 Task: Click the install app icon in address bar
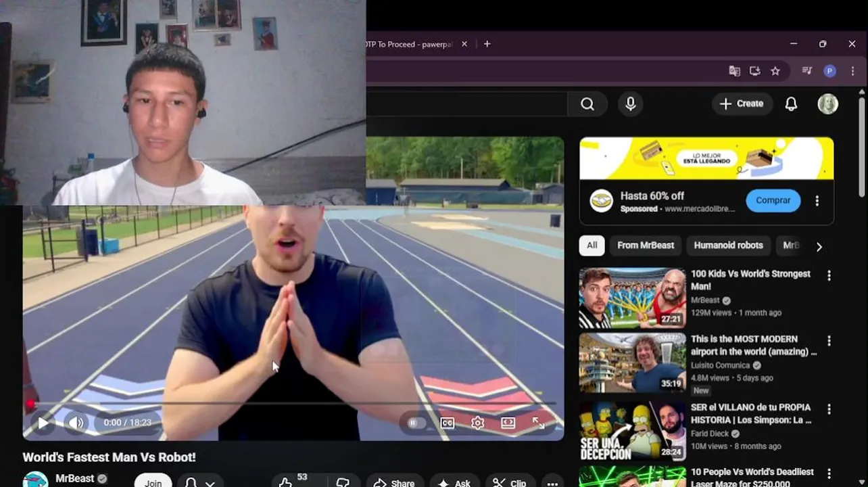click(755, 71)
